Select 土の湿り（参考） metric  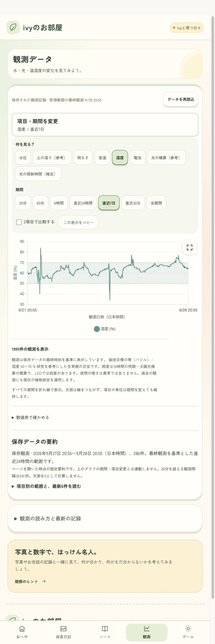tap(52, 158)
